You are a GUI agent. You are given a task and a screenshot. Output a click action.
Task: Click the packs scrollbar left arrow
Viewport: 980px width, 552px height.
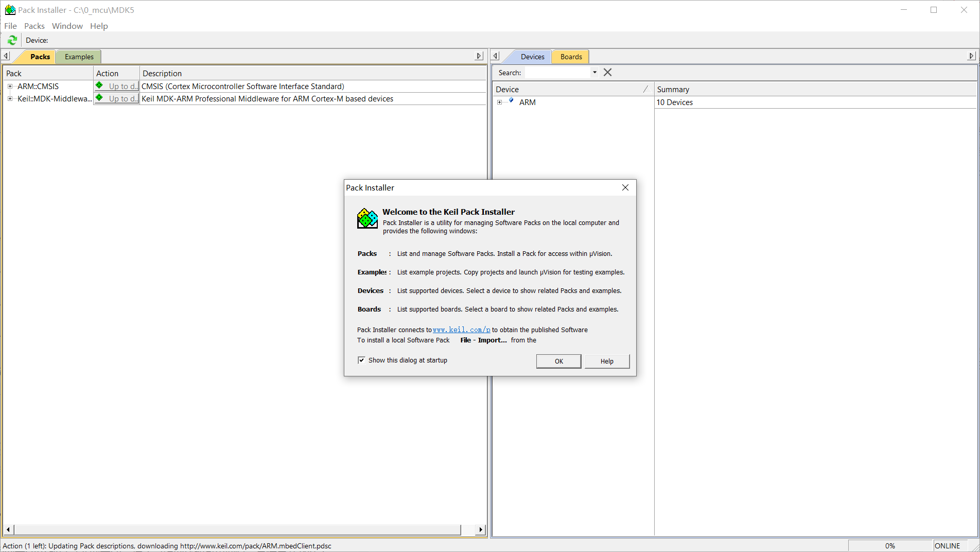[8, 530]
